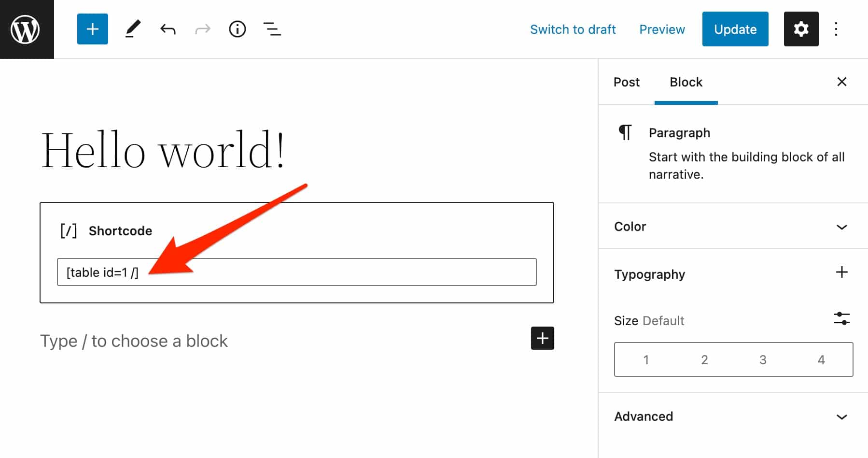Click the Hello world! post title
The height and width of the screenshot is (458, 868).
click(163, 150)
